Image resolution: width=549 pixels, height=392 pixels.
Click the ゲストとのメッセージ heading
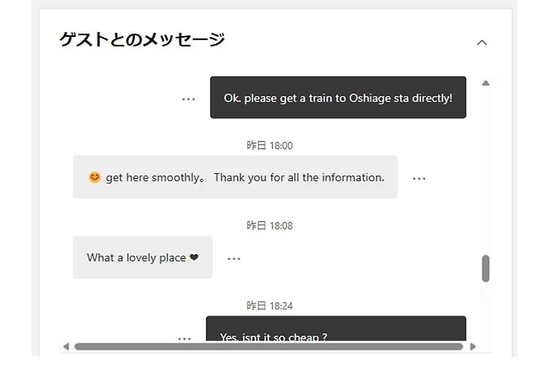(x=142, y=39)
